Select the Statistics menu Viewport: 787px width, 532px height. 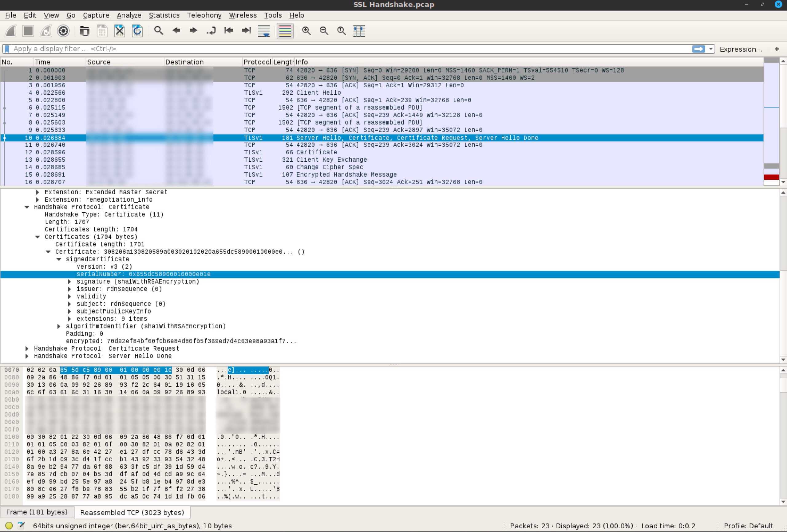pos(163,15)
